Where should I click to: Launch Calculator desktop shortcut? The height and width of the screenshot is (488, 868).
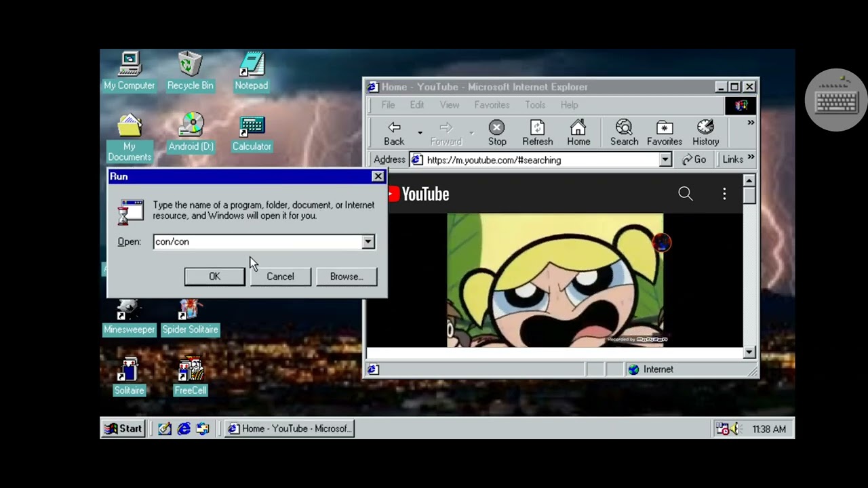coord(252,132)
